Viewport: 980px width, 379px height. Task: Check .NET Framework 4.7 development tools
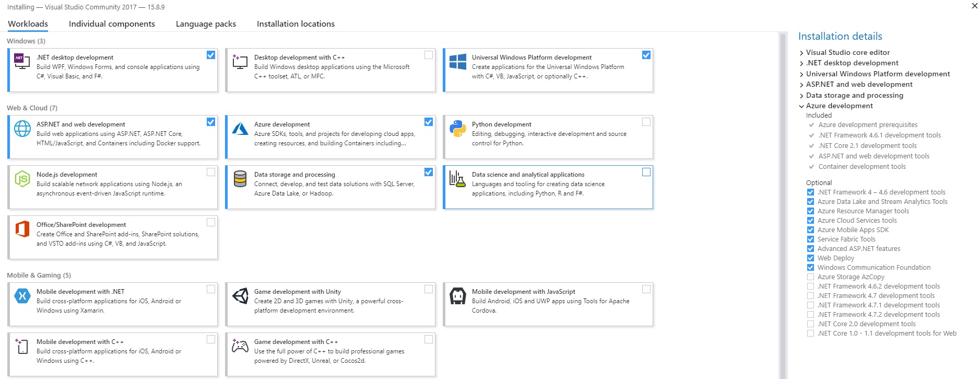[x=810, y=296]
